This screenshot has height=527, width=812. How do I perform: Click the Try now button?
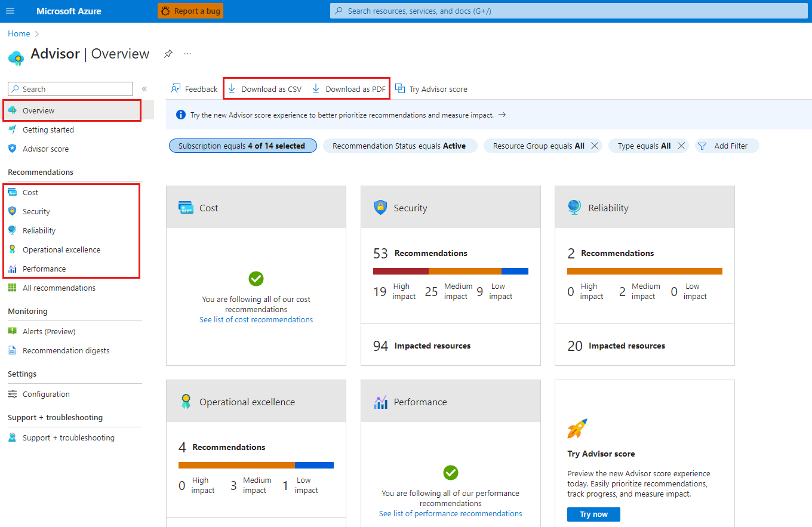[x=593, y=514]
